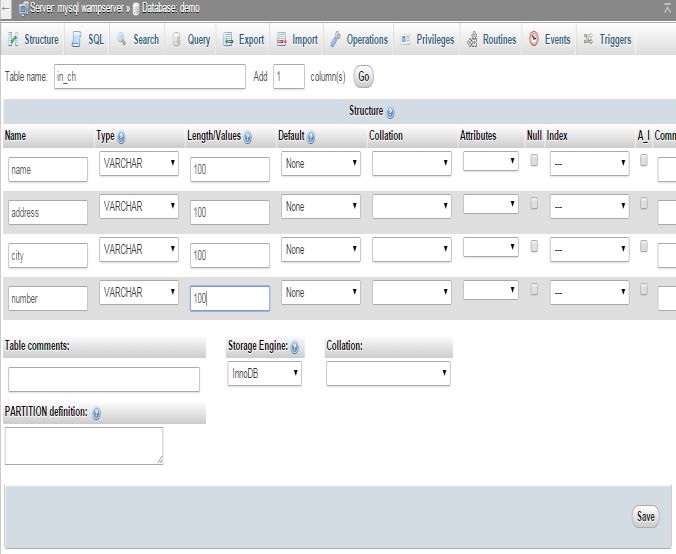Click the Save button
The width and height of the screenshot is (676, 554).
pyautogui.click(x=645, y=516)
